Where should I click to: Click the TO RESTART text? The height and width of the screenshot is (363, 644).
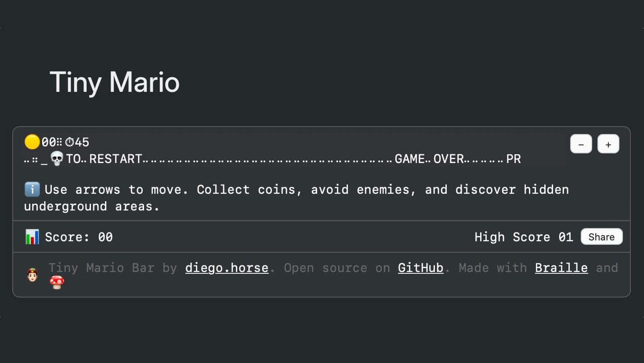click(x=104, y=159)
